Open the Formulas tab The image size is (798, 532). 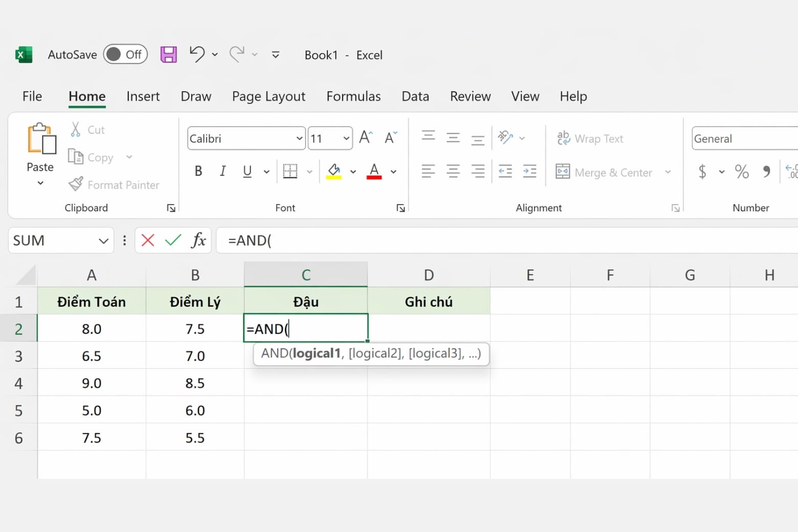click(x=353, y=96)
